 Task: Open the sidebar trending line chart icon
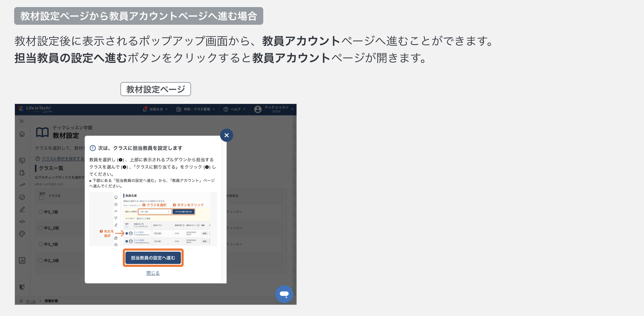pyautogui.click(x=22, y=185)
